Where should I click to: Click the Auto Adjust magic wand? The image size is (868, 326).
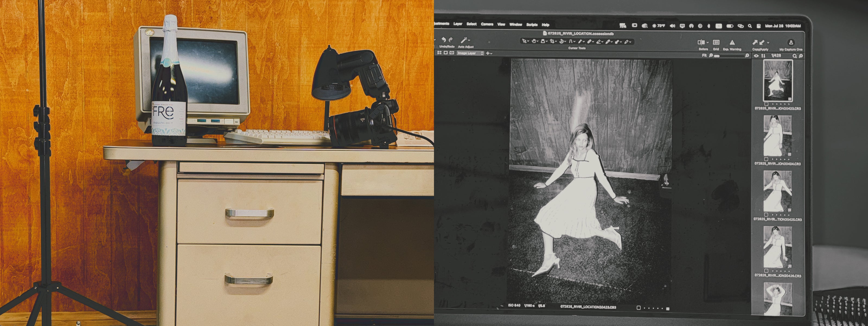pyautogui.click(x=464, y=40)
